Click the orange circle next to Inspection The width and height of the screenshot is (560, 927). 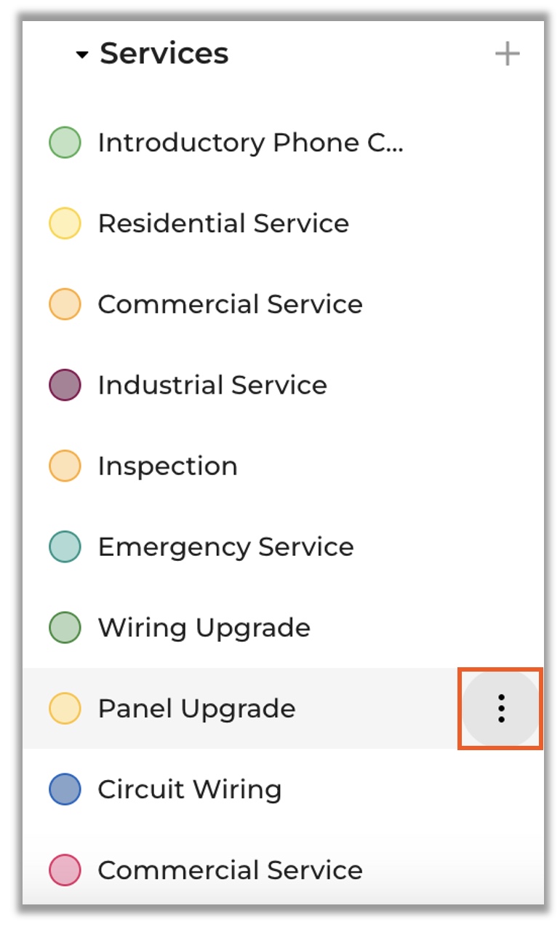65,466
